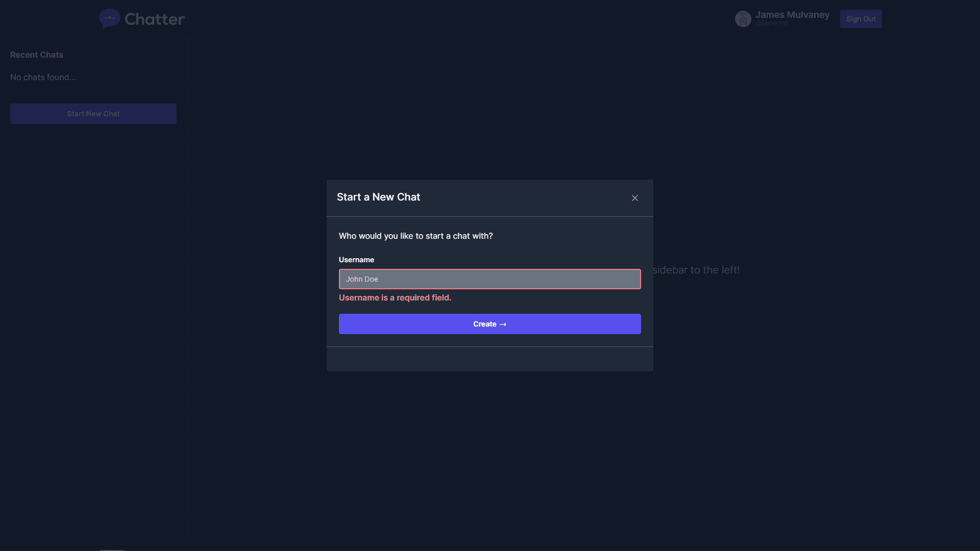
Task: Click 'Who would you like to start' prompt
Action: [x=415, y=236]
